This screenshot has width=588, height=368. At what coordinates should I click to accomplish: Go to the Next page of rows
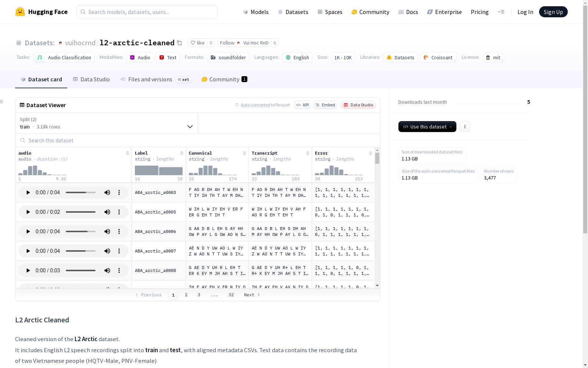pos(252,295)
